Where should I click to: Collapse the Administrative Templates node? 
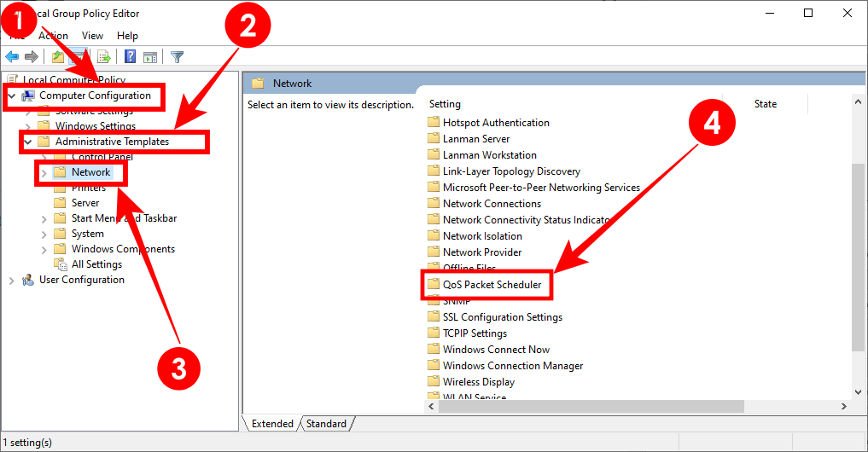point(27,142)
